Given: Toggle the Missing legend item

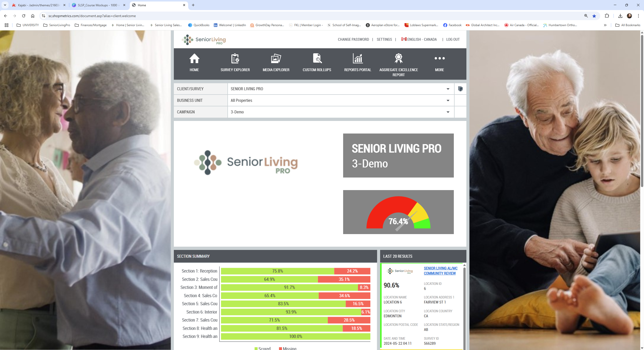Looking at the screenshot, I should [288, 348].
